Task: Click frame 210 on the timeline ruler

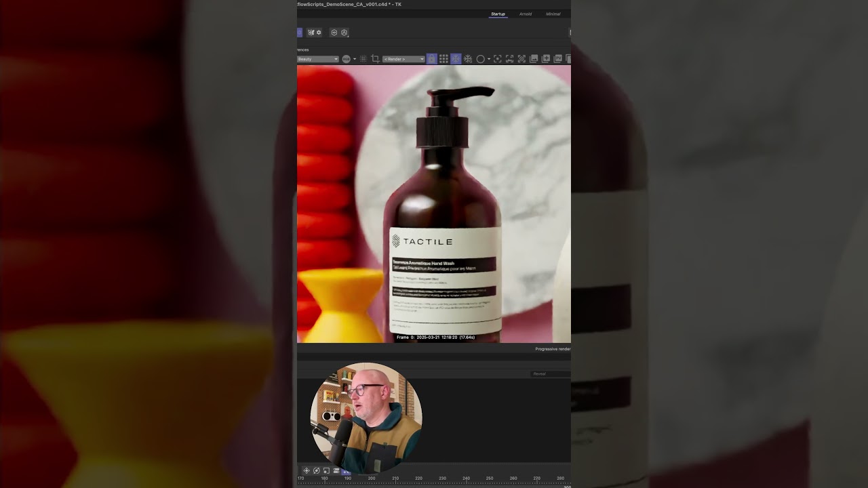Action: [395, 478]
